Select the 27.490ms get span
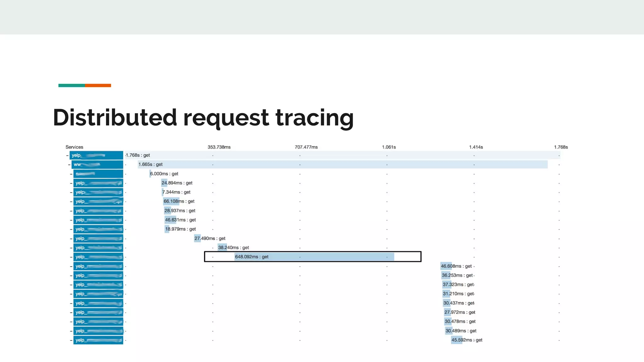The width and height of the screenshot is (644, 362). click(x=197, y=239)
